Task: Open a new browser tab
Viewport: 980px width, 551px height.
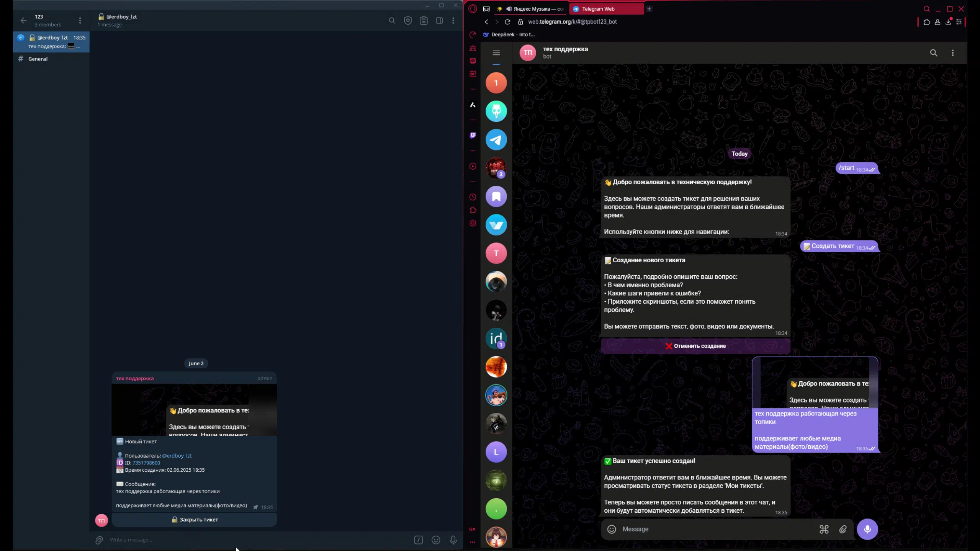Action: click(x=649, y=9)
